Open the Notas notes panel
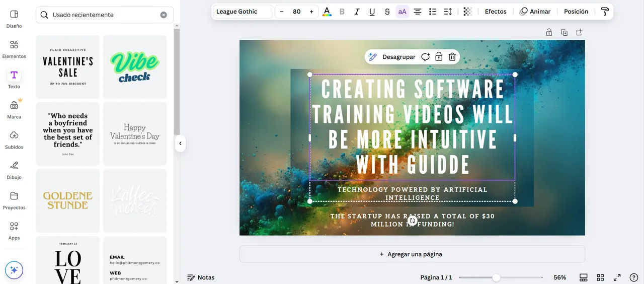Screen dimensions: 644x284 coord(201,277)
